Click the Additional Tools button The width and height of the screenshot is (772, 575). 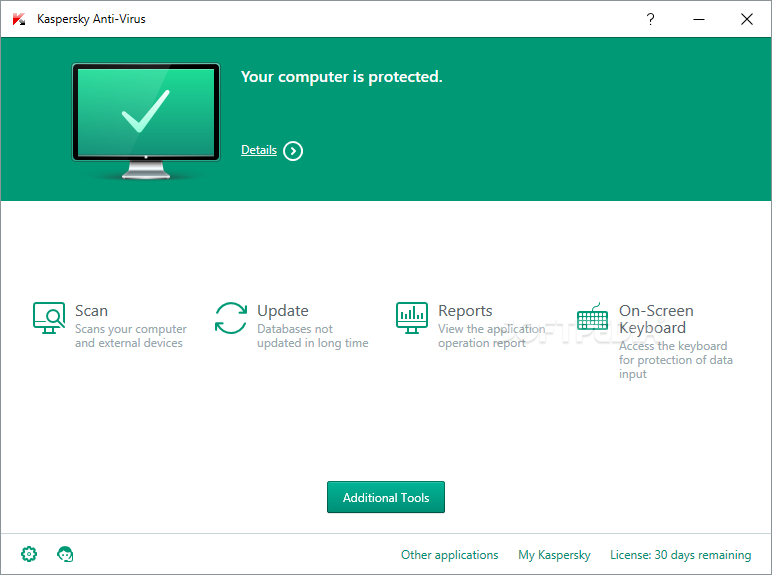[x=386, y=497]
